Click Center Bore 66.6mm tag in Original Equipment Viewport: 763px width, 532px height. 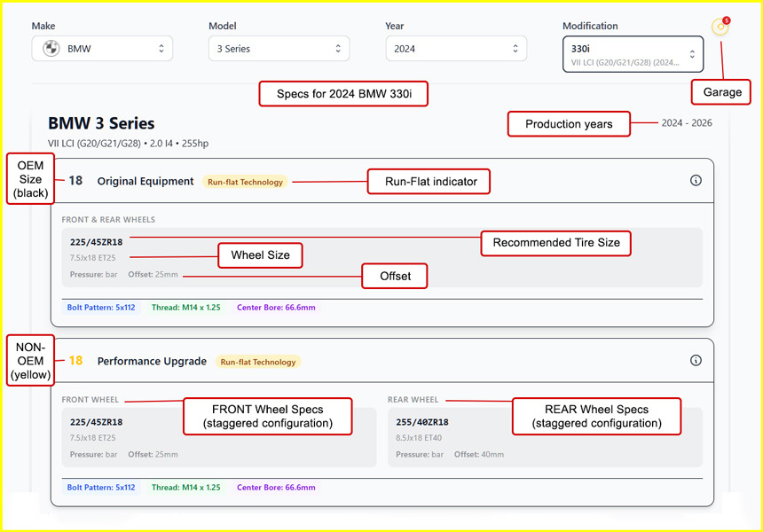point(276,308)
